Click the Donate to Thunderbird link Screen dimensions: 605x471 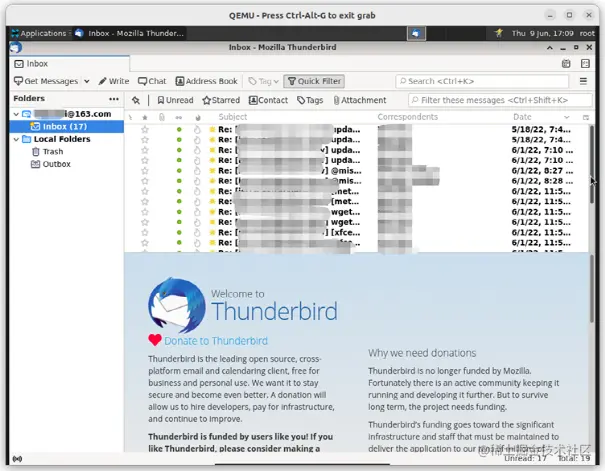click(216, 341)
